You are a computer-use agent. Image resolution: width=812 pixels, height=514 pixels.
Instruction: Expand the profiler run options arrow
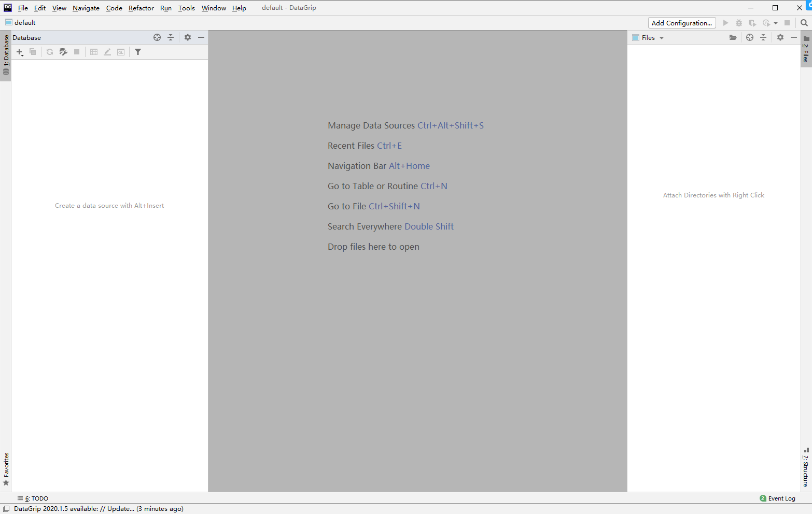tap(776, 23)
